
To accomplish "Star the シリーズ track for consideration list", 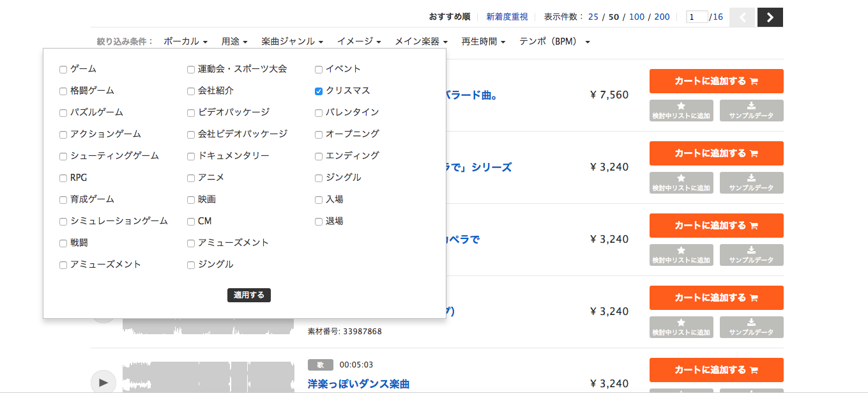I will [x=681, y=183].
